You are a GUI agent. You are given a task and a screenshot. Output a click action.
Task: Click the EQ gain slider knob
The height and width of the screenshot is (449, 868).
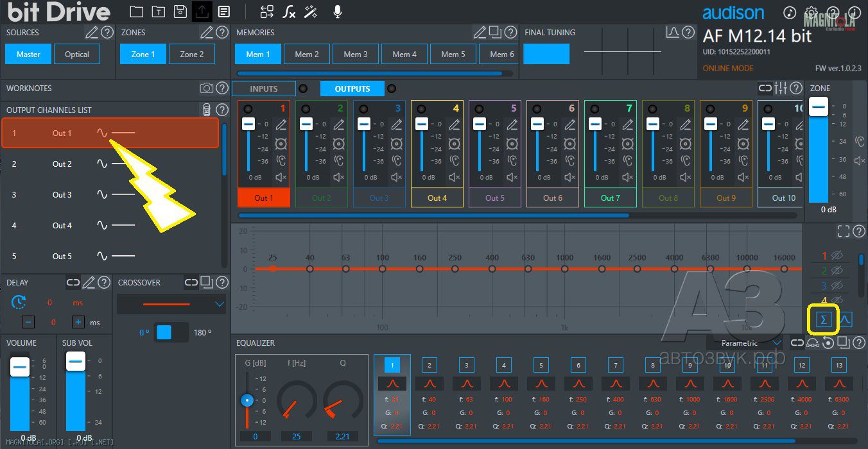[247, 400]
